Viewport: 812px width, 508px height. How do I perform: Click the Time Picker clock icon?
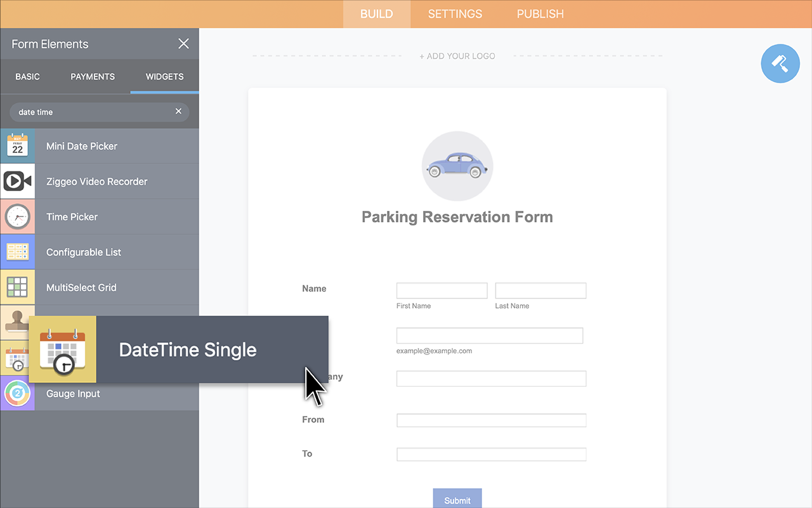[17, 217]
